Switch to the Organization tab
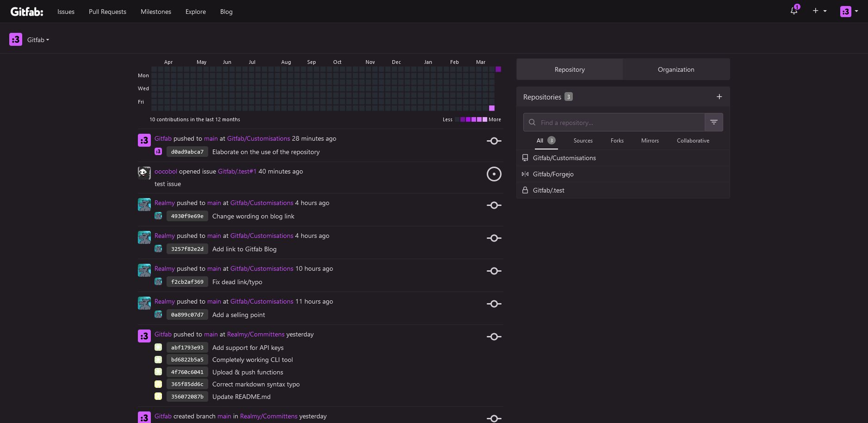This screenshot has height=423, width=868. (x=676, y=69)
